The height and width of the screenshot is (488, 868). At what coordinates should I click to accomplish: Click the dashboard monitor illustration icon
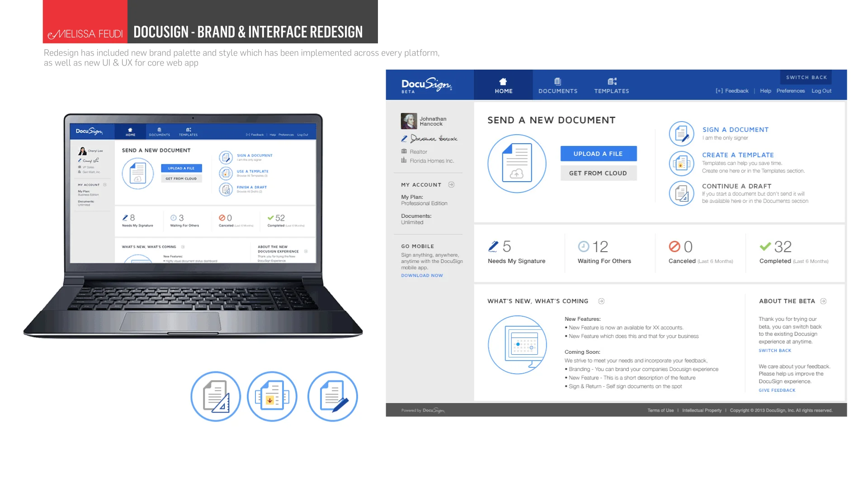[x=517, y=345]
